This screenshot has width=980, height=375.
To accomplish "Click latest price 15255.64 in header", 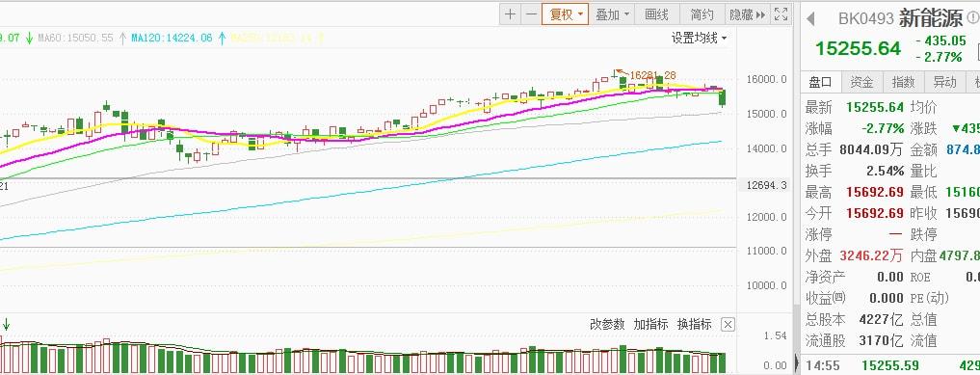I will coord(859,49).
